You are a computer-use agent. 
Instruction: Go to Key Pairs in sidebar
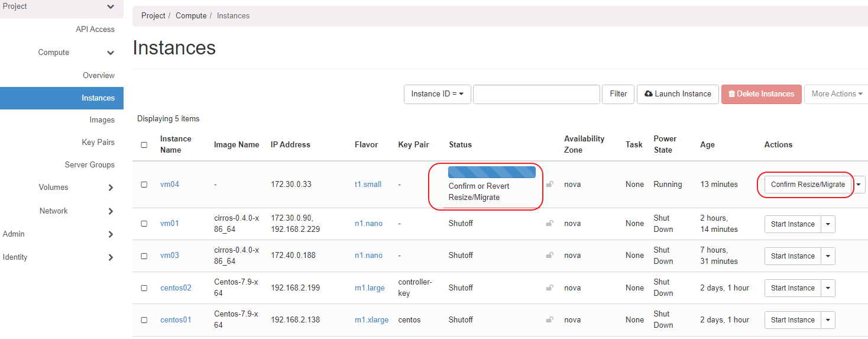98,143
